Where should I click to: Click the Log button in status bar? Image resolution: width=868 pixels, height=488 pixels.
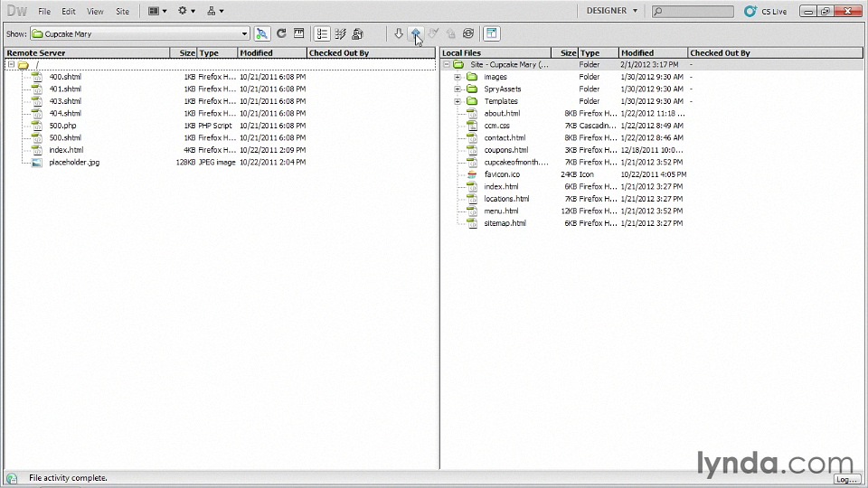[x=847, y=479]
